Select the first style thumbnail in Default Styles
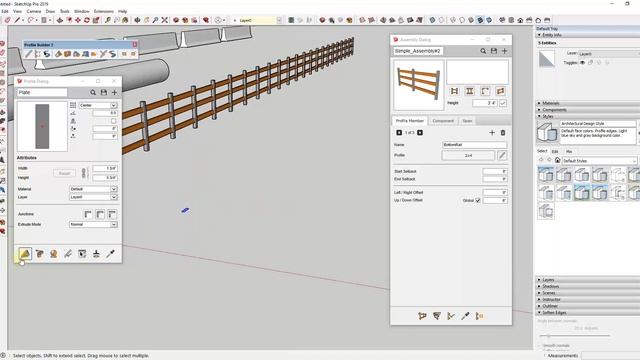 [x=546, y=175]
